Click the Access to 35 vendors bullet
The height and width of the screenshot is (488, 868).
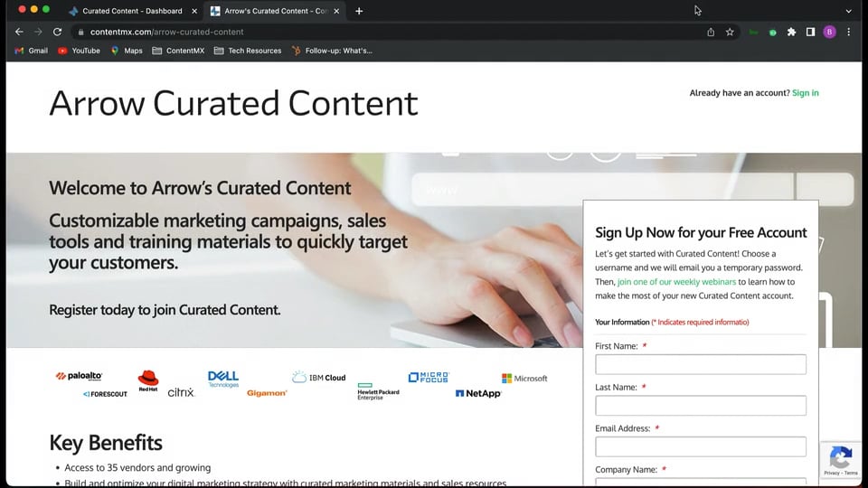tap(137, 467)
